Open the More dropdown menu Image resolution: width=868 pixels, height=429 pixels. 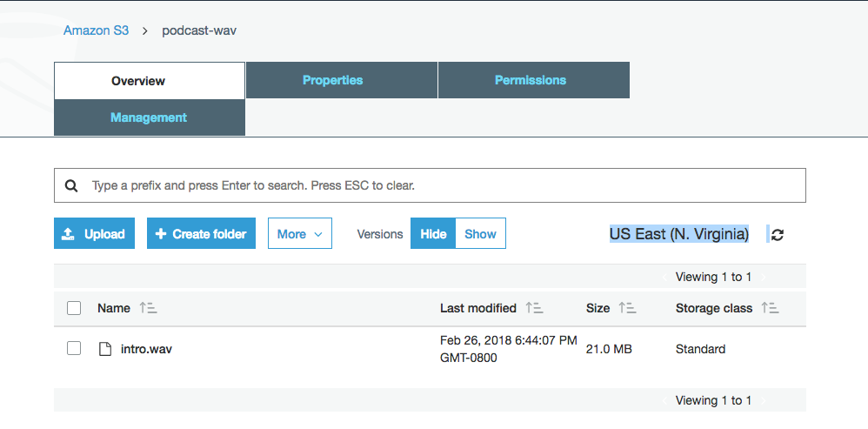coord(300,233)
